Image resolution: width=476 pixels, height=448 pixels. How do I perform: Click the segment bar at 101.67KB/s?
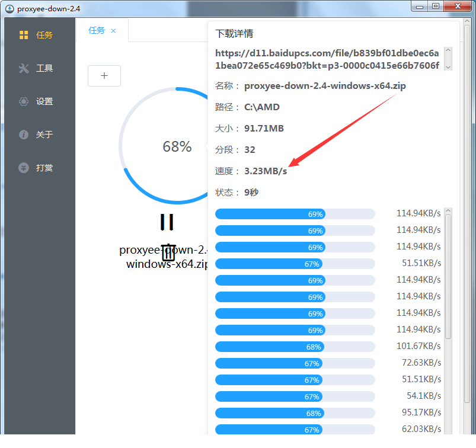(295, 347)
